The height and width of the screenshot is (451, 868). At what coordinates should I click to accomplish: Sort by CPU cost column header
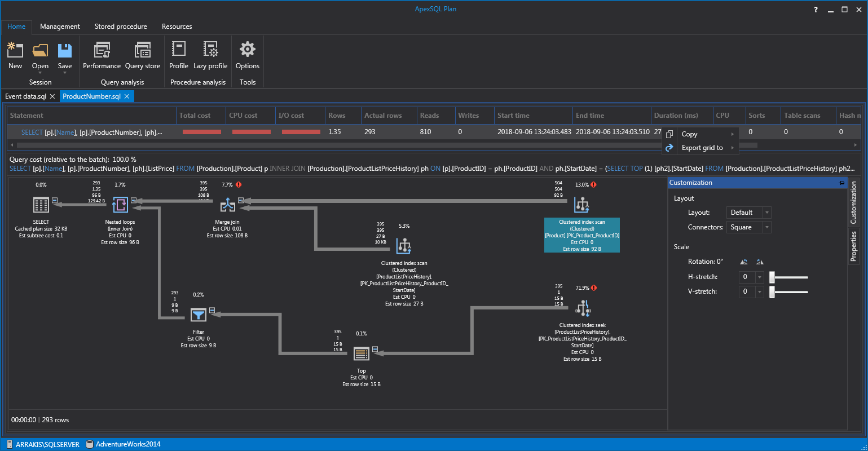click(250, 116)
